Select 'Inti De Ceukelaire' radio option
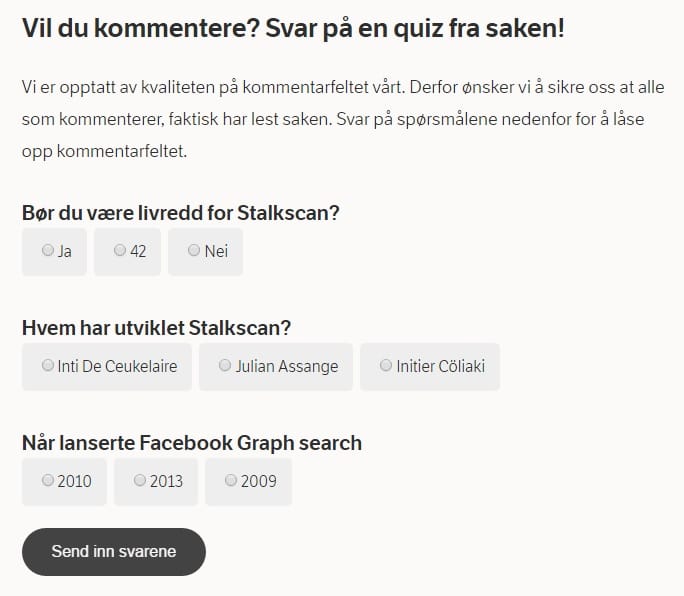The width and height of the screenshot is (684, 596). (48, 366)
